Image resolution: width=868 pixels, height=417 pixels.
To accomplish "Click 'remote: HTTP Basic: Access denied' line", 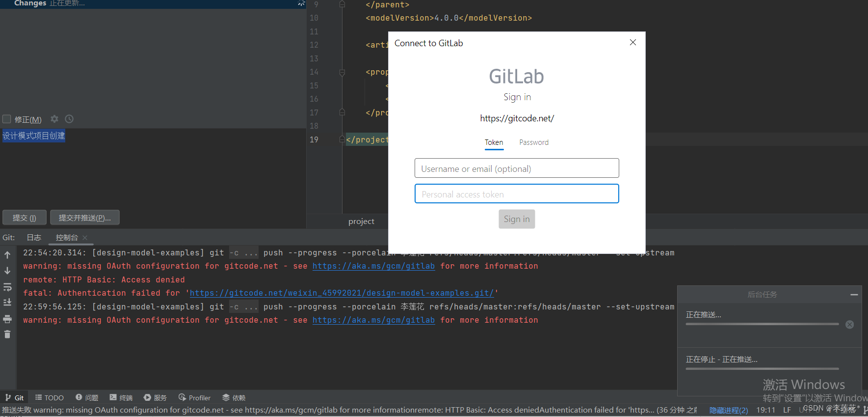I will click(x=104, y=280).
